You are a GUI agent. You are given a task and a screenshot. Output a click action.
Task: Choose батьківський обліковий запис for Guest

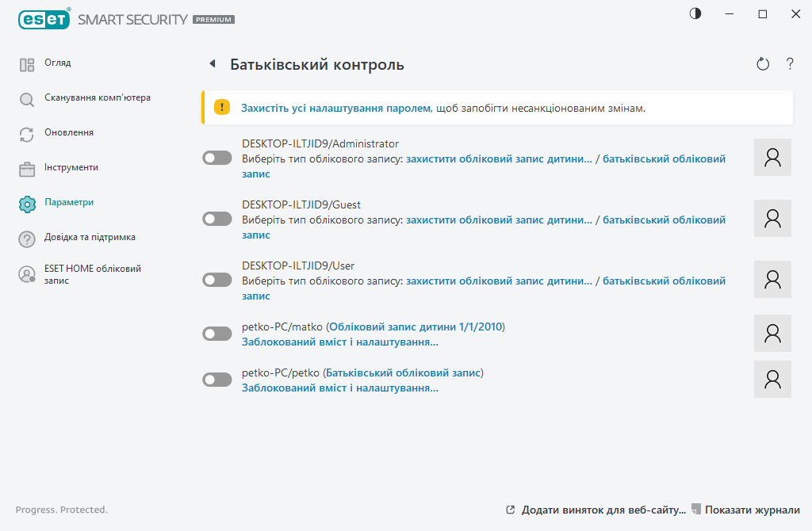663,220
